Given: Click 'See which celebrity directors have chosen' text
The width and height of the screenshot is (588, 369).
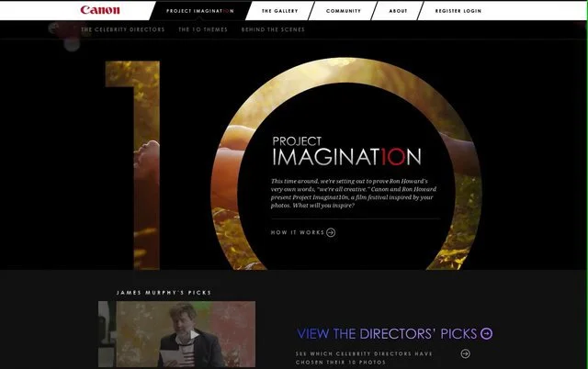Looking at the screenshot, I should (364, 358).
